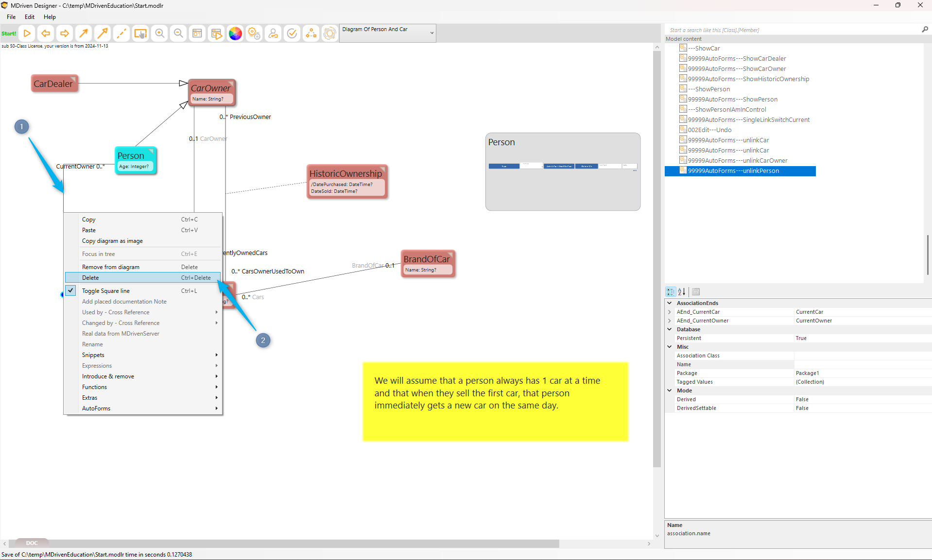Open the Diagram Of Person And Car dropdown

tap(431, 33)
